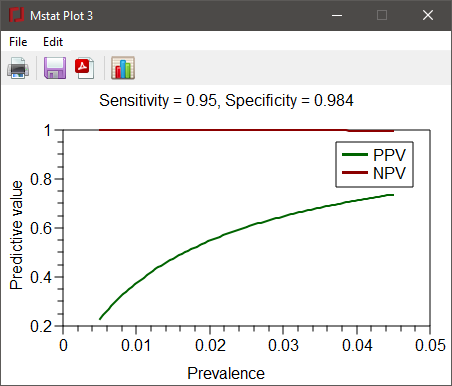Click the 0.04 x-axis tick label
This screenshot has height=386, width=452.
357,345
